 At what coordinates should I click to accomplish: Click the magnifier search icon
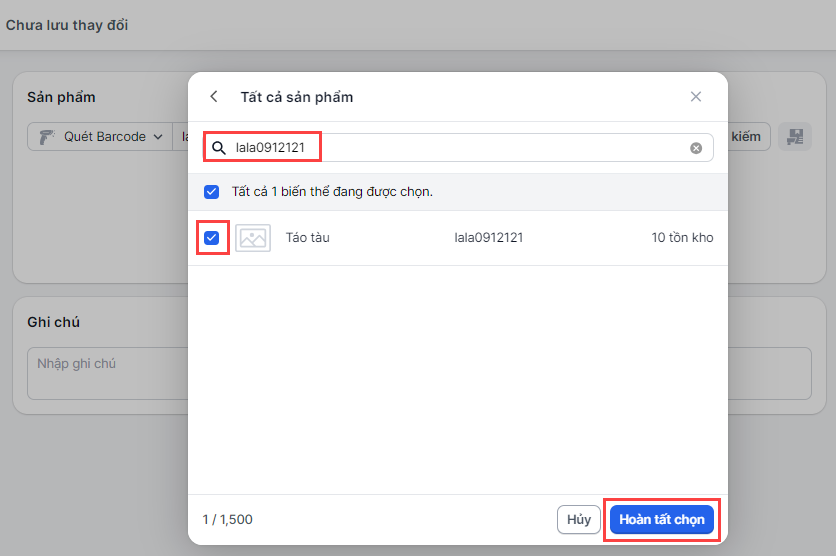[x=219, y=148]
